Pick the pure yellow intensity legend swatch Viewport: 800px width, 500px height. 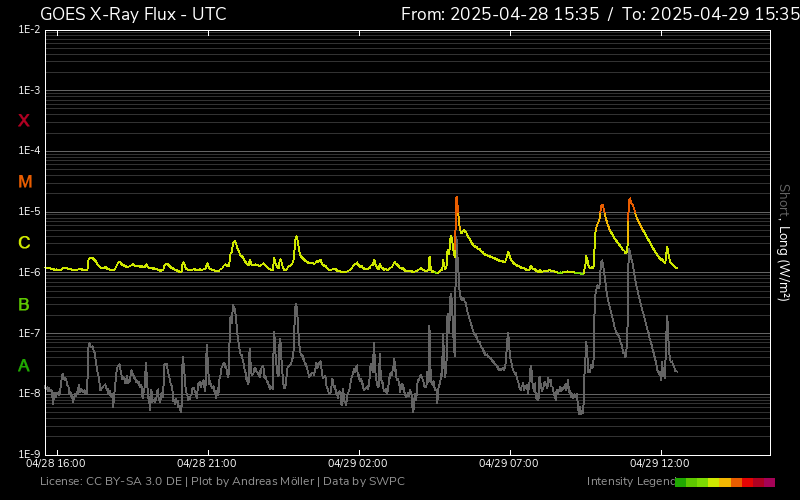[713, 482]
